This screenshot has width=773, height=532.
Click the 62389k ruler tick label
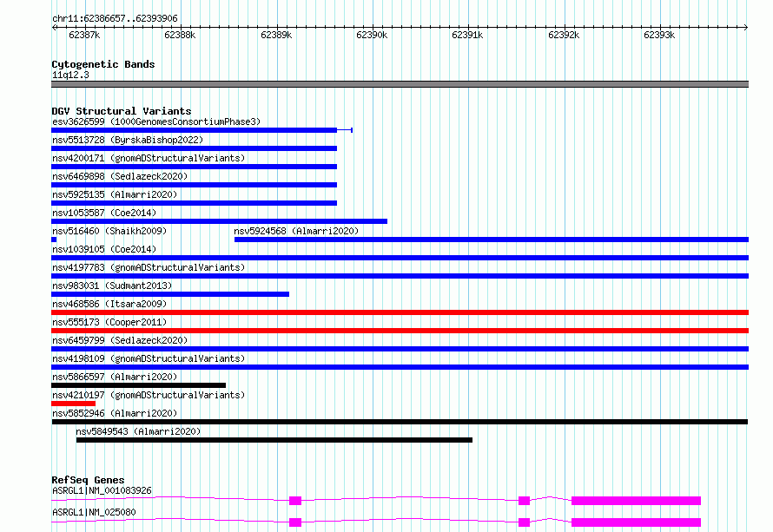pos(276,35)
